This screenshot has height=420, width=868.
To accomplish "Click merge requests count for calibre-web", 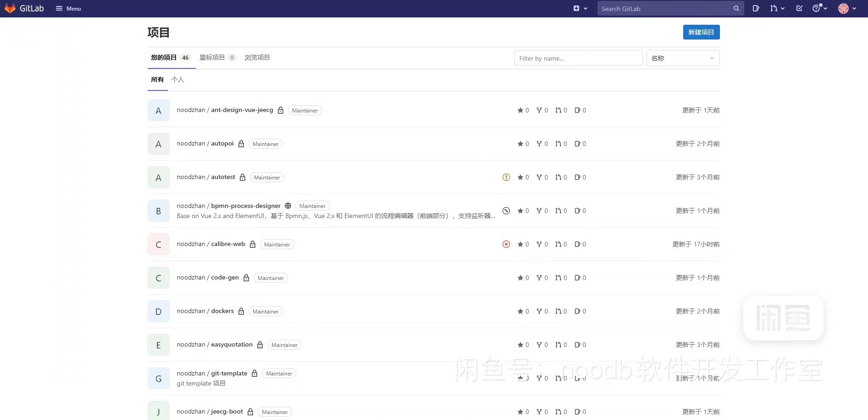I will pyautogui.click(x=561, y=244).
